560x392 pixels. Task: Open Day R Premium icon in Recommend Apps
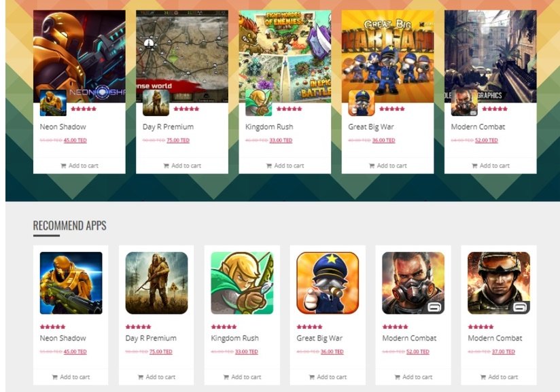[156, 283]
